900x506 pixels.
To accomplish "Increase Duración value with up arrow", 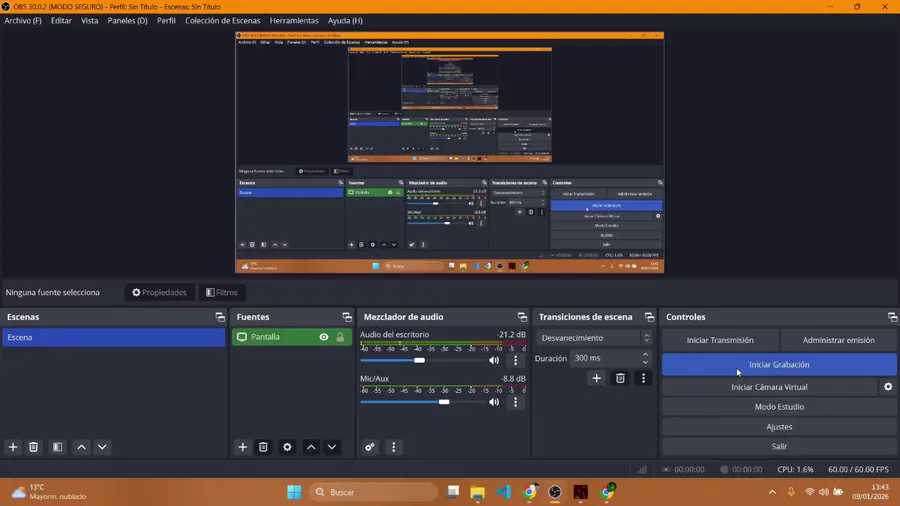I will point(646,355).
